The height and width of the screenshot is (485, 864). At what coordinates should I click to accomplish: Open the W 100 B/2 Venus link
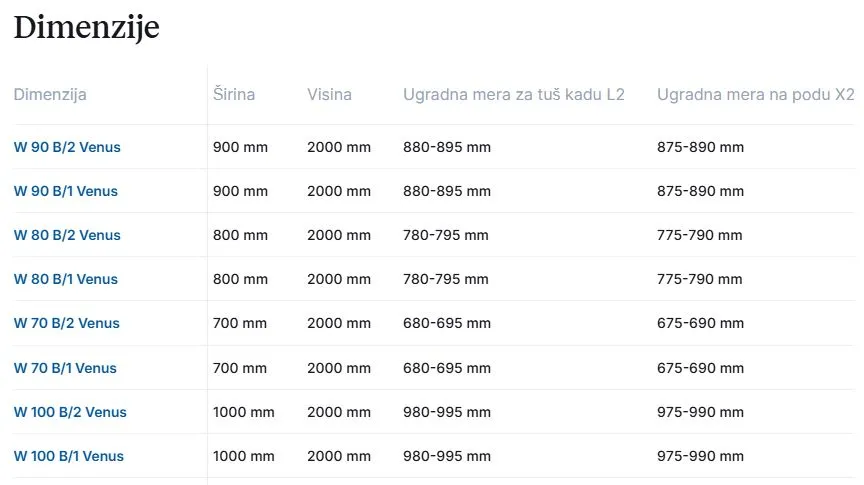coord(70,412)
